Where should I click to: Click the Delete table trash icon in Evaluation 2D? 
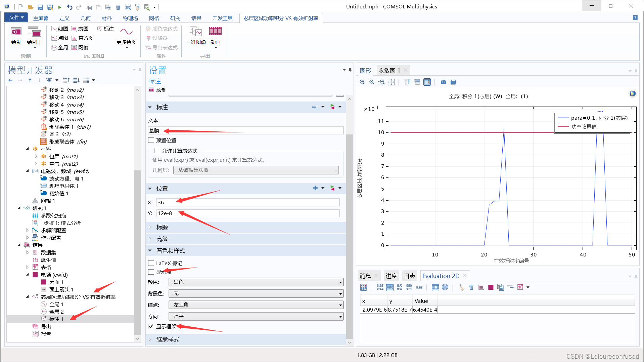[471, 287]
